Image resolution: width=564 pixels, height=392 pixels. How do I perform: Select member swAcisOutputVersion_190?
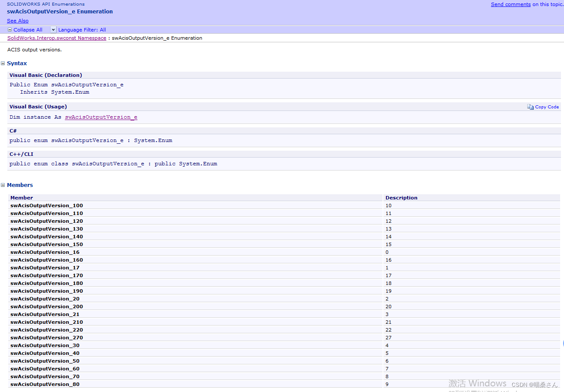tap(47, 291)
